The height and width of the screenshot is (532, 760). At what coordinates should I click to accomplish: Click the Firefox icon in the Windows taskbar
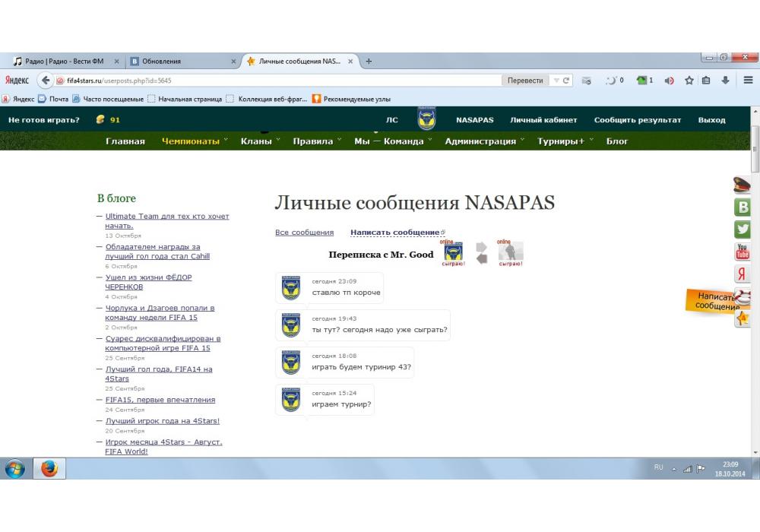pos(49,469)
